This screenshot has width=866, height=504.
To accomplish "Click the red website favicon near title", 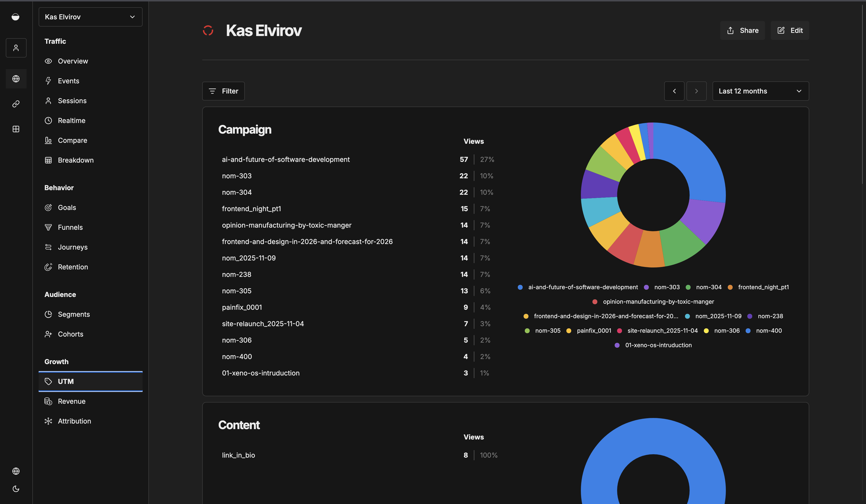I will pyautogui.click(x=208, y=31).
